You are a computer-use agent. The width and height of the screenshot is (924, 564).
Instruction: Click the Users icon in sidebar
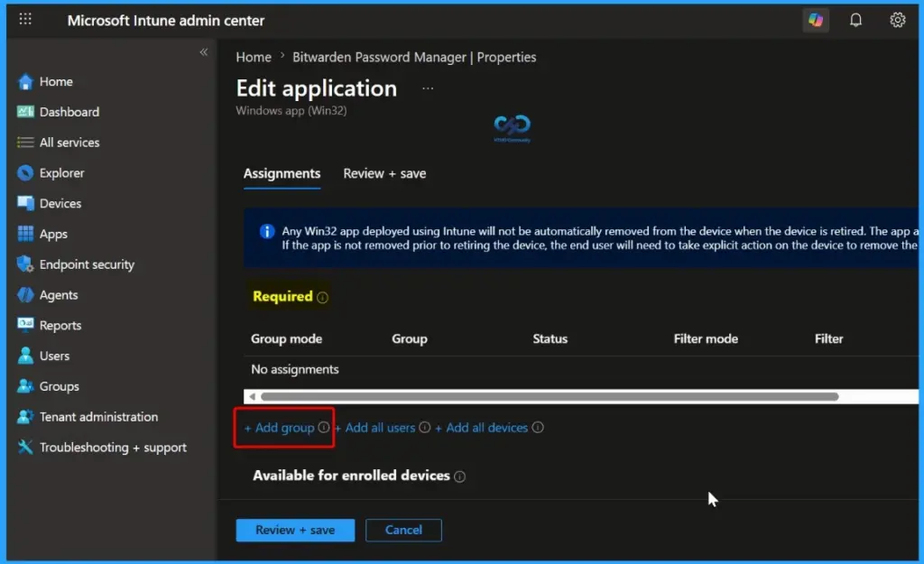[25, 356]
